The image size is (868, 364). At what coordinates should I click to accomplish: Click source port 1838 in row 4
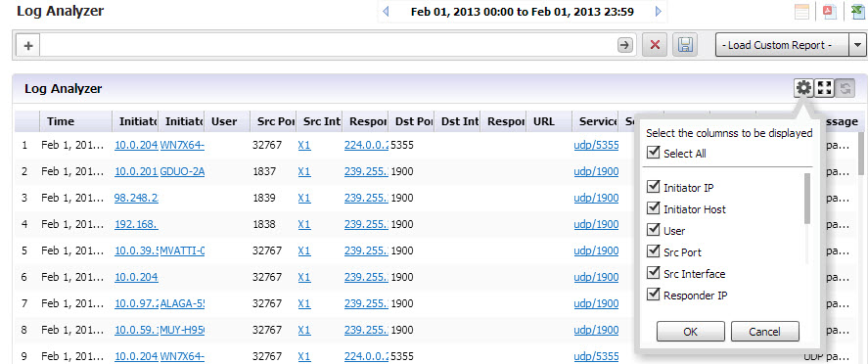click(264, 225)
